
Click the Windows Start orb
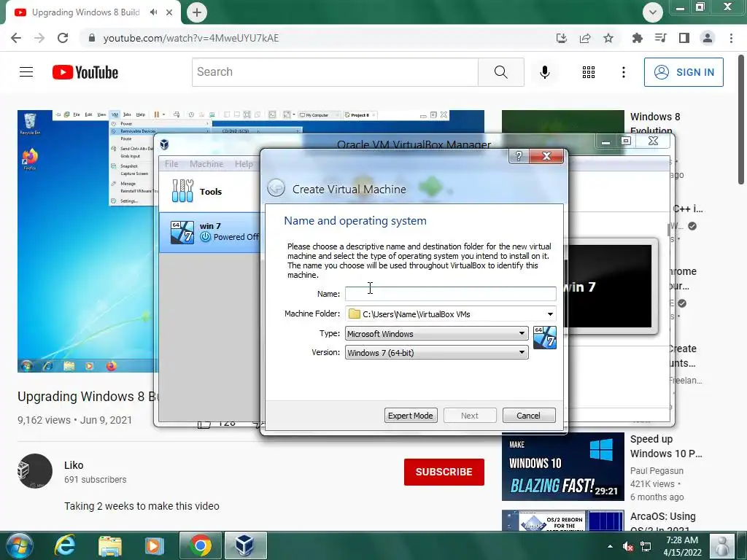coord(20,545)
